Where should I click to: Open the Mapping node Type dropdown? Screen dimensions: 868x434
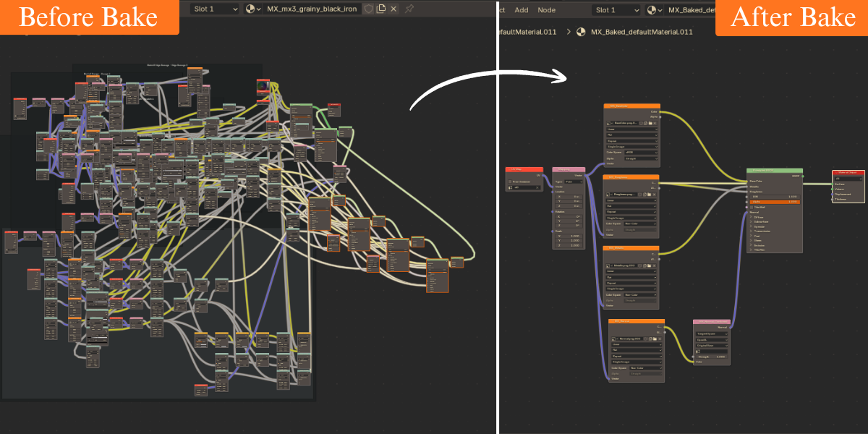click(574, 182)
